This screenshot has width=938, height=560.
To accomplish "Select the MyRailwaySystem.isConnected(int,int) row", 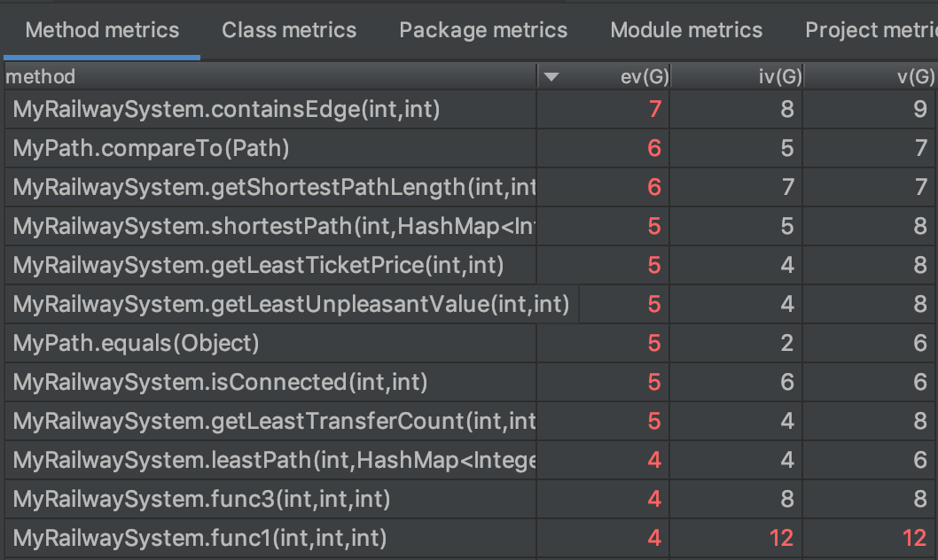I will pos(221,382).
